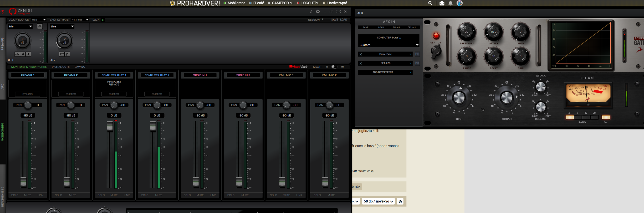Click the PREAMP 1 pan knob
The height and width of the screenshot is (213, 644).
click(x=28, y=105)
